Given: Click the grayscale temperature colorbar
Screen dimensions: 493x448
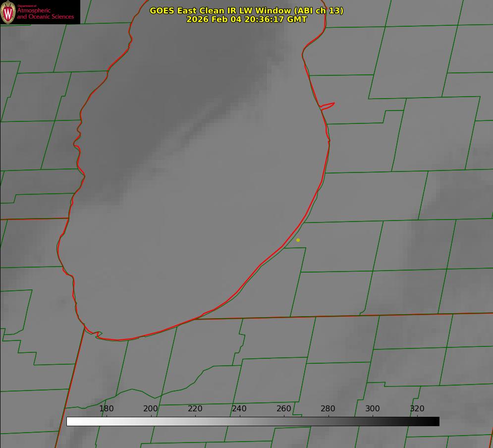Looking at the screenshot, I should tap(253, 421).
